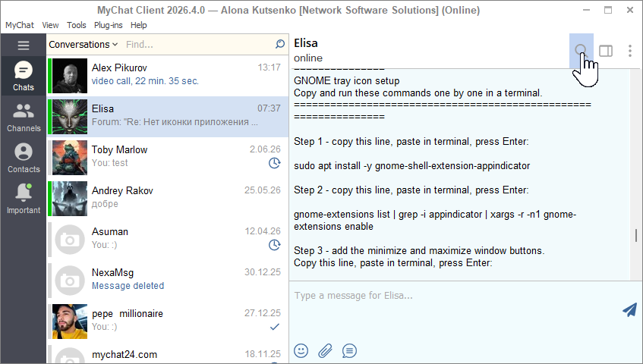This screenshot has width=643, height=364.
Task: Click the 25.05.26 date on Andrey Rakov
Action: pos(263,190)
